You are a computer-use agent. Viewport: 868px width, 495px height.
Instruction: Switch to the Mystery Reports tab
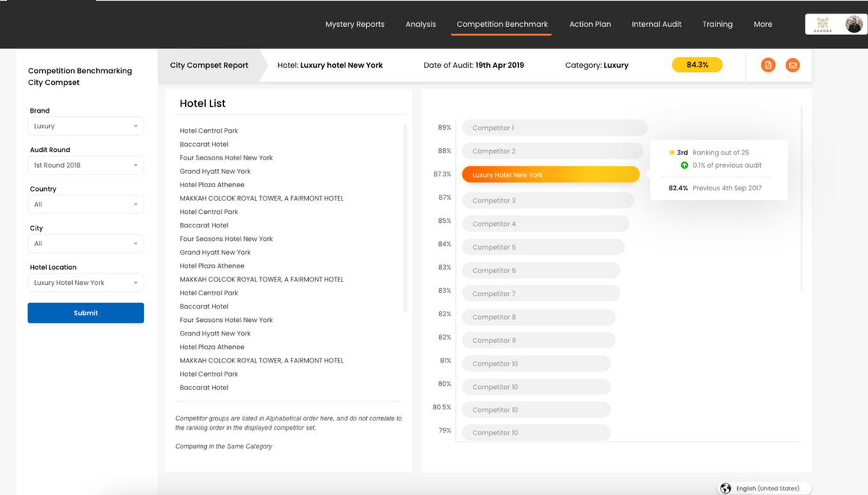click(355, 24)
